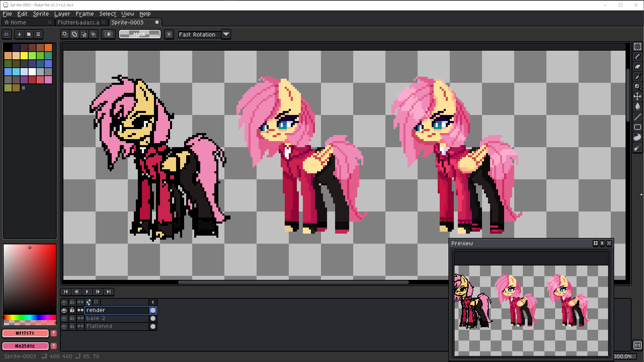Select the Paint Bucket tool
Viewport: 644px width, 362px height.
[637, 107]
